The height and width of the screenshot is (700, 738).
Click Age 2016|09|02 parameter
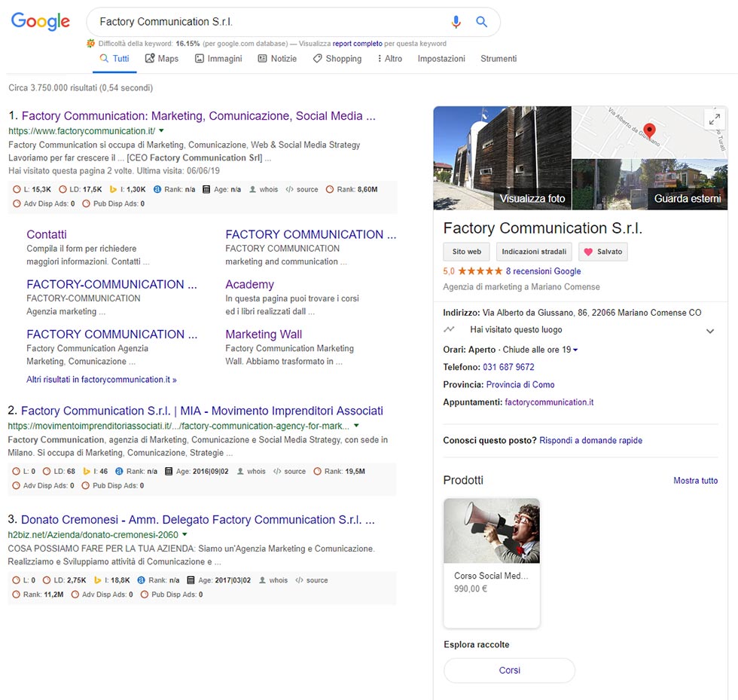tap(197, 471)
